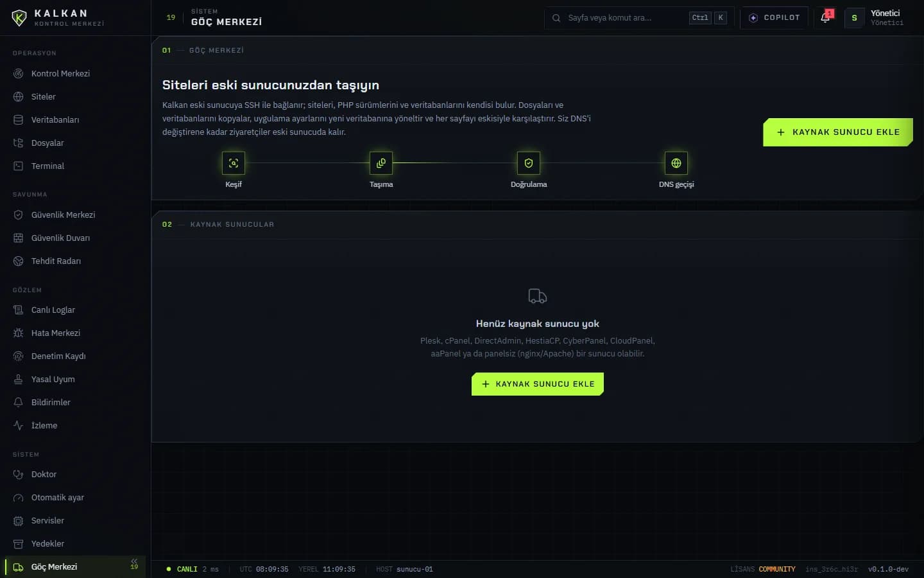
Task: Click the Kalkan shield logo
Action: click(19, 18)
